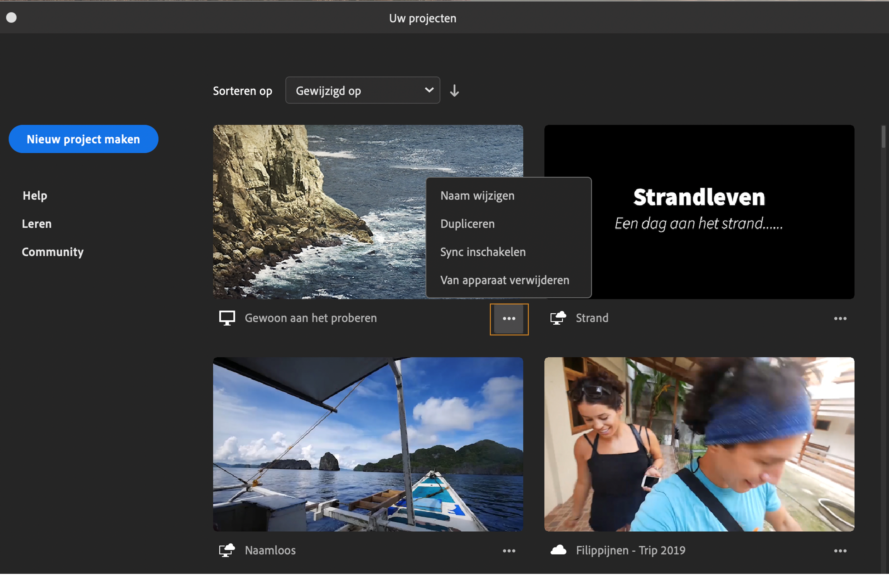Viewport: 889px width, 588px height.
Task: Click the chevron in the sort combo box
Action: (429, 90)
